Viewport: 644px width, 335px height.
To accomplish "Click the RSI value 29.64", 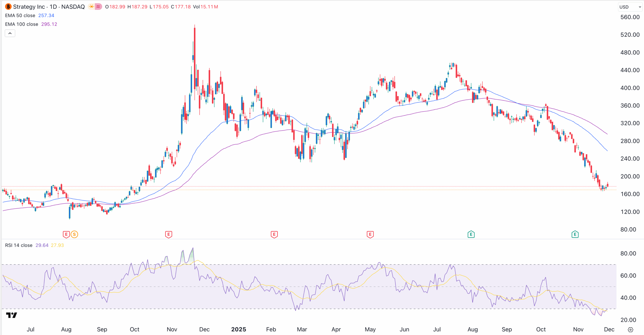I will tap(42, 245).
